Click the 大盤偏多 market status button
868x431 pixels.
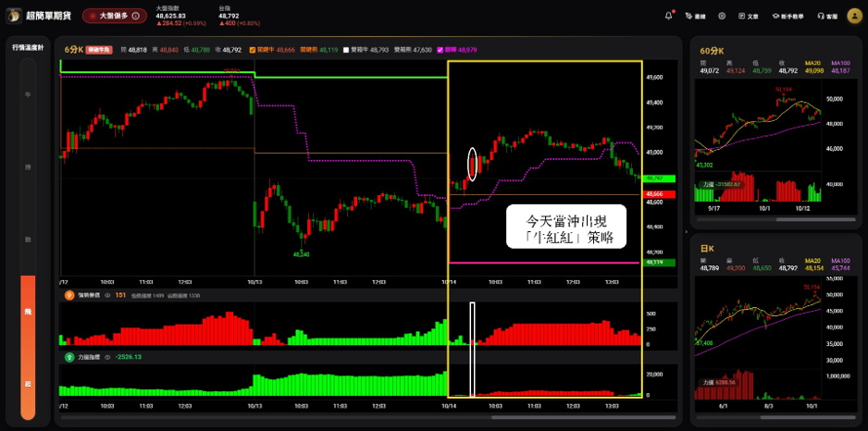(x=115, y=16)
